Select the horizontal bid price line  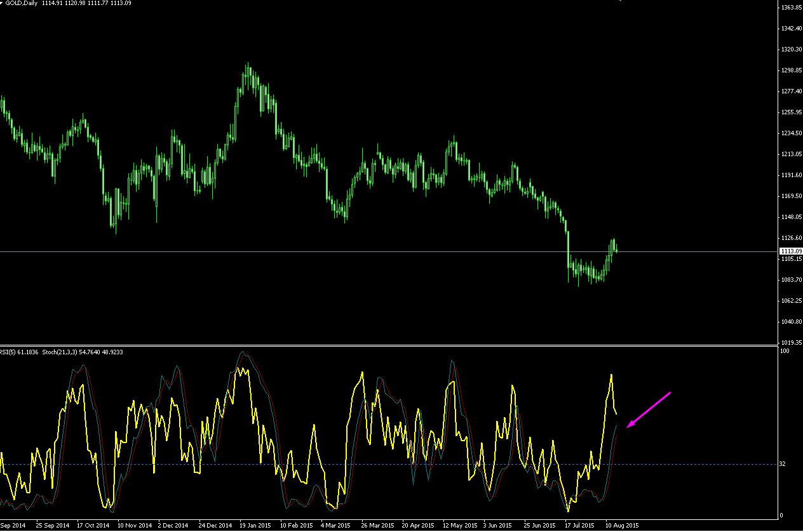click(x=389, y=252)
